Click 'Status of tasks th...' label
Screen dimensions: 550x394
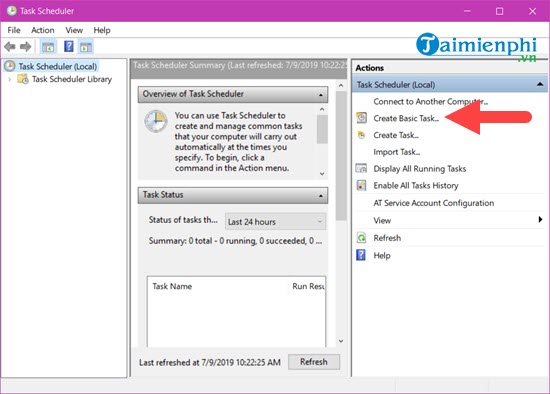(x=183, y=220)
